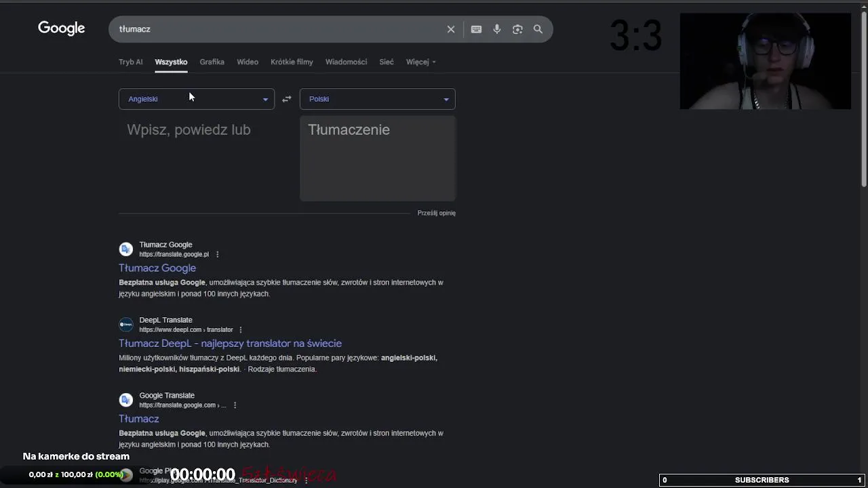868x488 pixels.
Task: Open options menu for Tłumacz Google result
Action: click(217, 254)
